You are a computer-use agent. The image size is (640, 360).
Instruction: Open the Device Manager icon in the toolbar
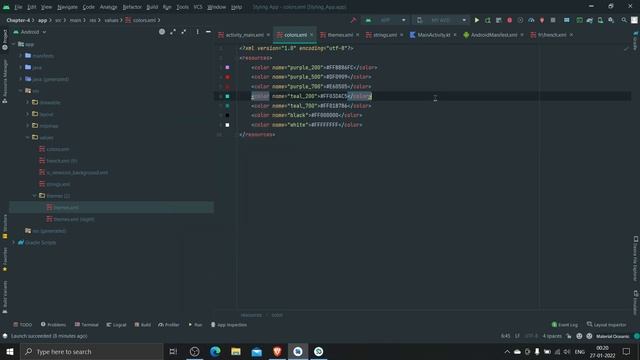coord(600,20)
